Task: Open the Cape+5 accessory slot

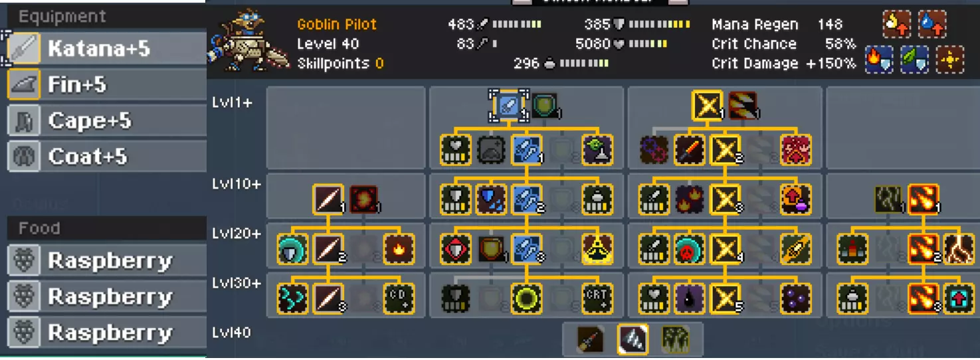Action: 106,120
